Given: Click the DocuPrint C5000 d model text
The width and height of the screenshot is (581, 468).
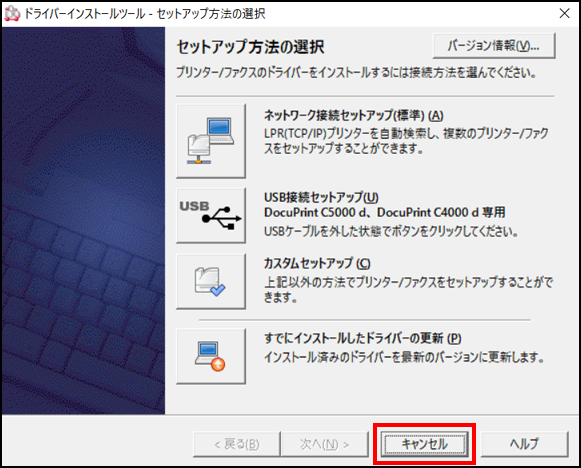Looking at the screenshot, I should (x=310, y=212).
